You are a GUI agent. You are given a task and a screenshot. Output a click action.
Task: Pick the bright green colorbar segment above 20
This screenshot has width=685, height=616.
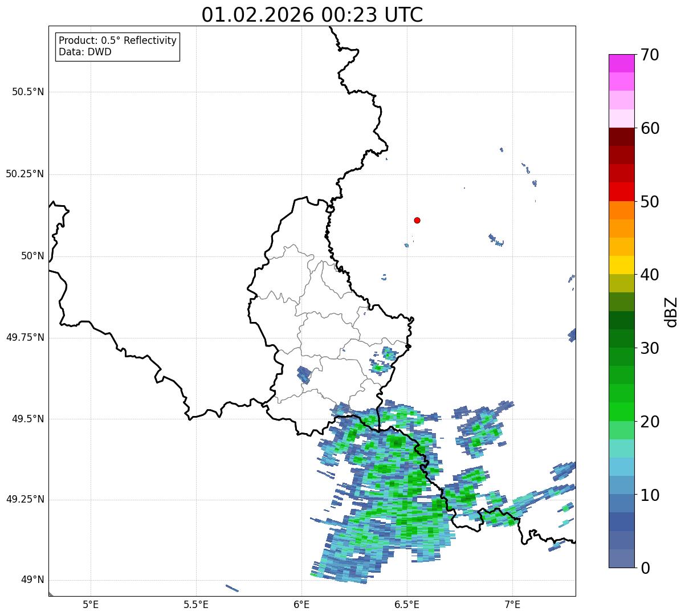[621, 412]
